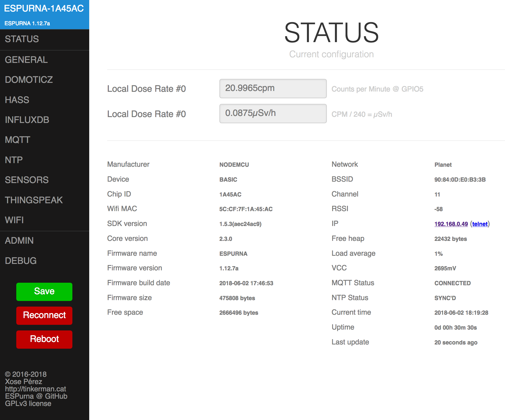This screenshot has height=420, width=505.
Task: Click the 20.9965cpm dose rate field
Action: coord(273,88)
